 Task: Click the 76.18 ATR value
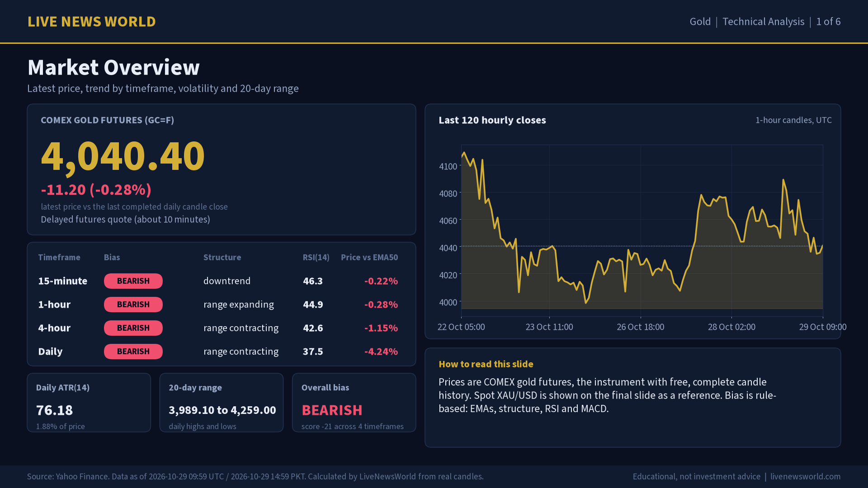coord(54,410)
